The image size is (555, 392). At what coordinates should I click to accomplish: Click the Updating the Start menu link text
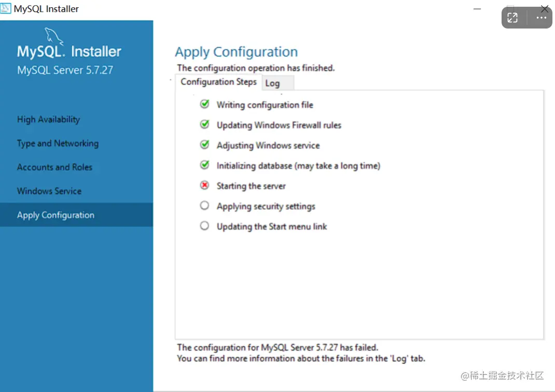pos(272,227)
